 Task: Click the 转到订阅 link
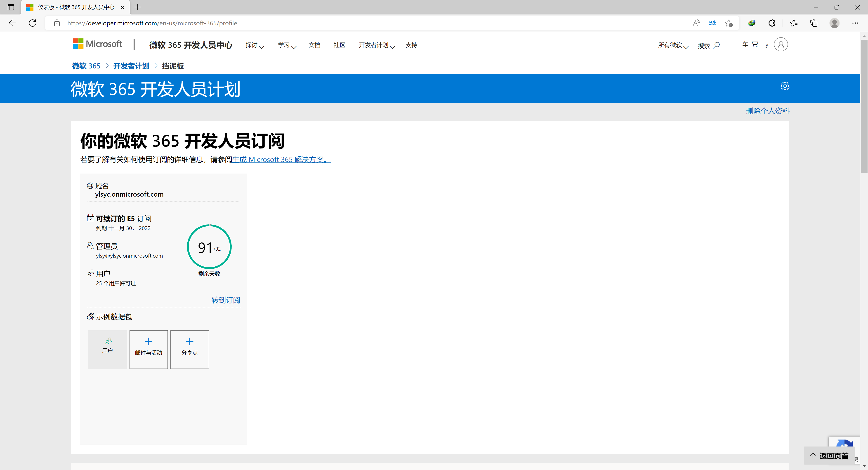pyautogui.click(x=225, y=300)
